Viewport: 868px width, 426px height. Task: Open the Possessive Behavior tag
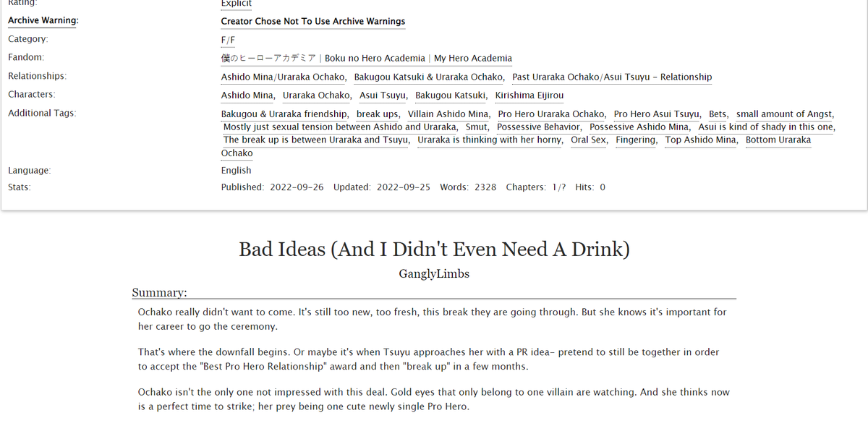pos(539,127)
